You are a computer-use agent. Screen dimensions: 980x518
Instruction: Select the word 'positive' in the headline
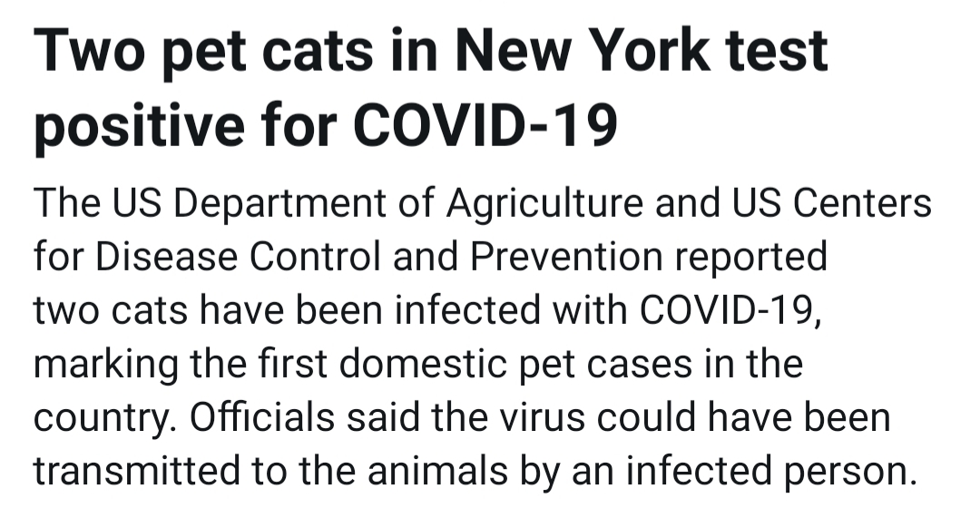coord(139,127)
